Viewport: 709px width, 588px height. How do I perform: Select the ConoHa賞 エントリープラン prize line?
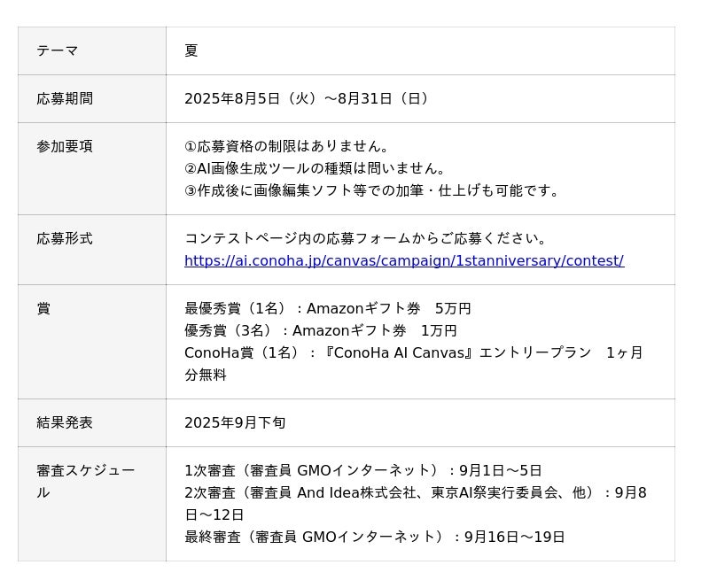point(413,352)
